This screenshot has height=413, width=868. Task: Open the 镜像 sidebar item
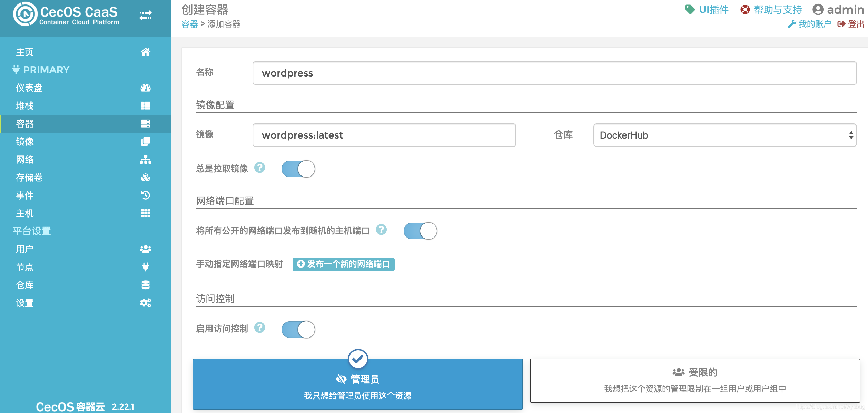86,141
